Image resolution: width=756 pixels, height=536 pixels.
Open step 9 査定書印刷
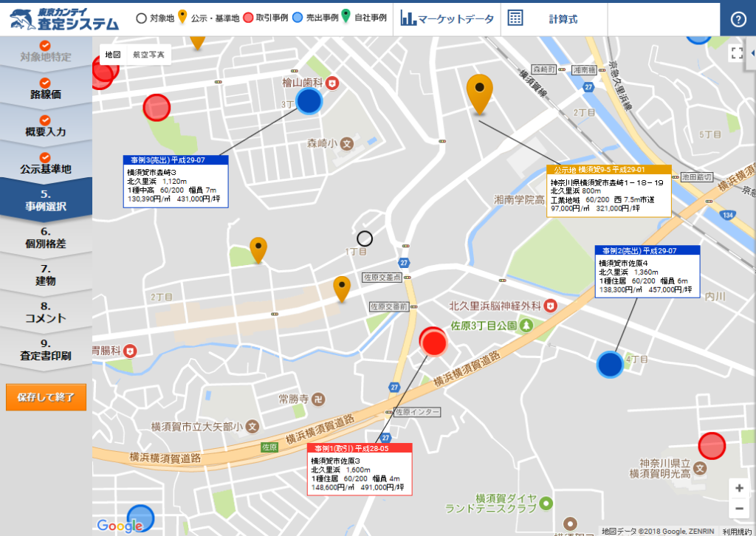(x=46, y=349)
